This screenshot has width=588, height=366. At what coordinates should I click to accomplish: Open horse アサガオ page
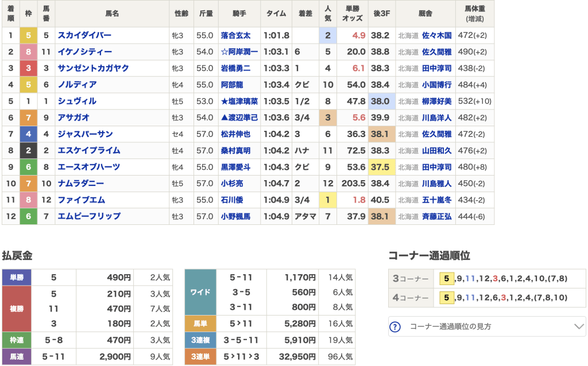click(x=73, y=118)
